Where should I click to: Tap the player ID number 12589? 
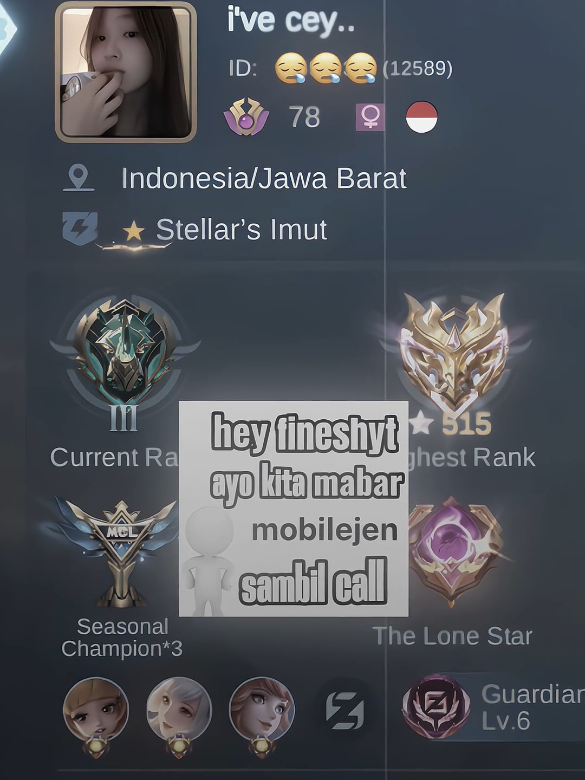418,69
